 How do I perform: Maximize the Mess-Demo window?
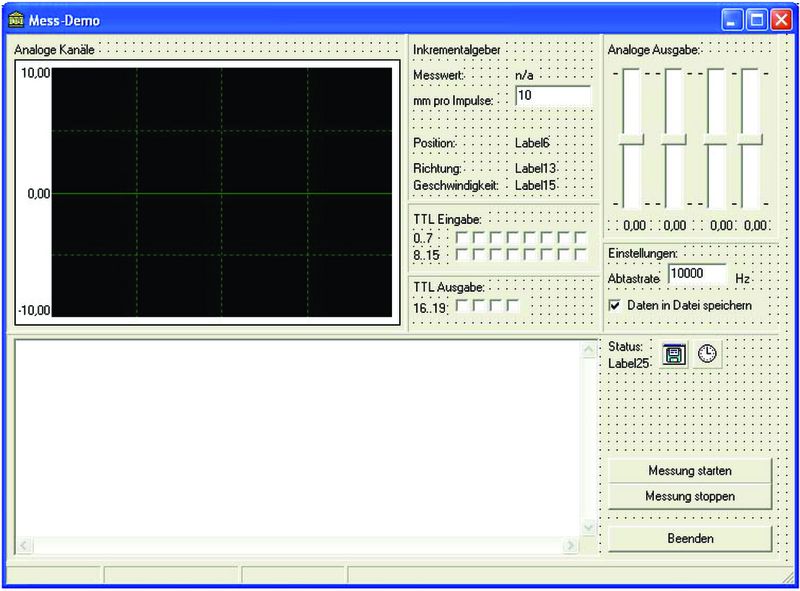pyautogui.click(x=757, y=20)
